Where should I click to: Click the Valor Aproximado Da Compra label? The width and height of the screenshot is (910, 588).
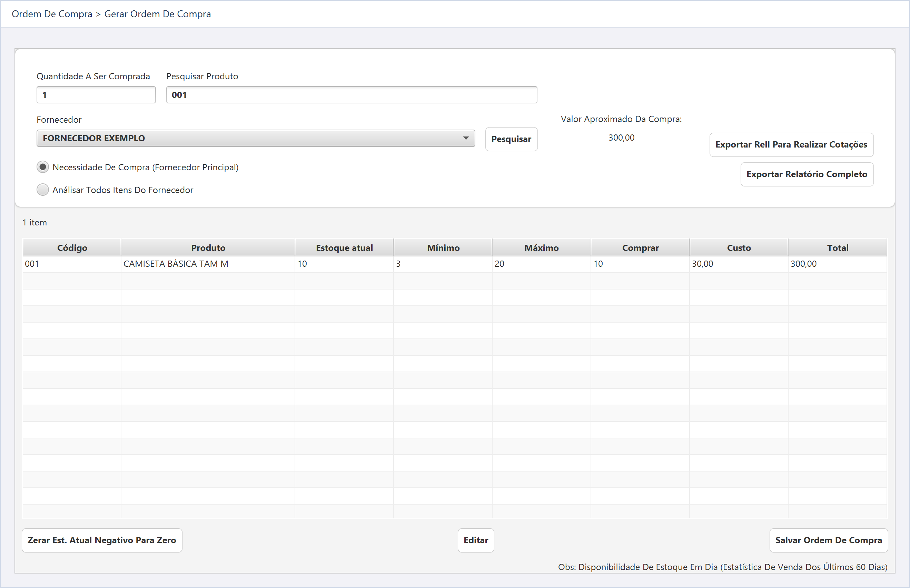click(621, 119)
